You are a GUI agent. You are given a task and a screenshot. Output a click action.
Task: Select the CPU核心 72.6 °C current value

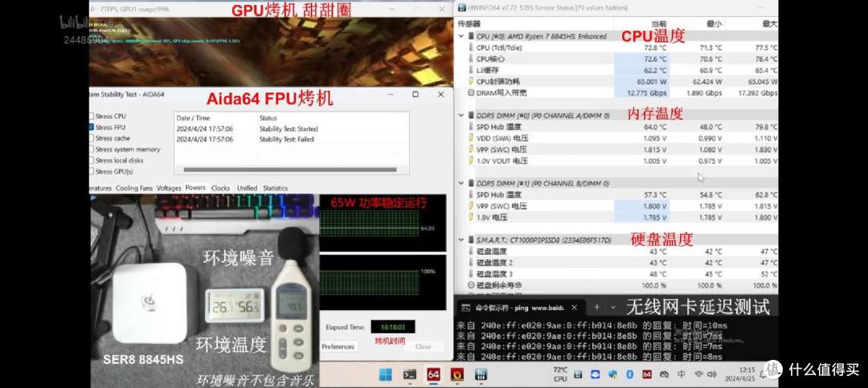pyautogui.click(x=655, y=59)
